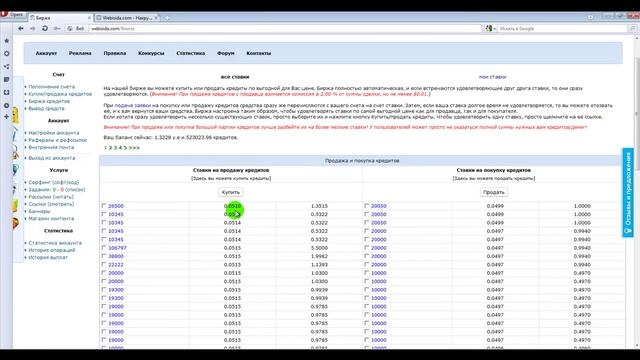
Task: Open the Баннеры link
Action: coord(39,211)
